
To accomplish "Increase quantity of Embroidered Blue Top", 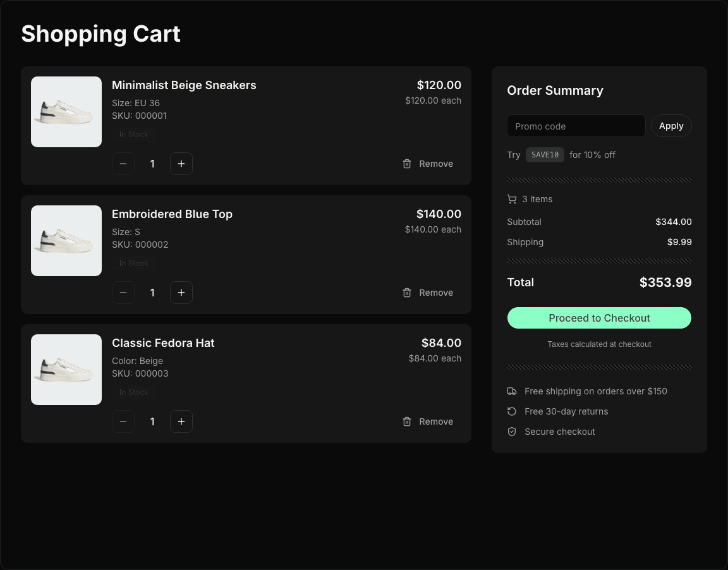I will (181, 293).
